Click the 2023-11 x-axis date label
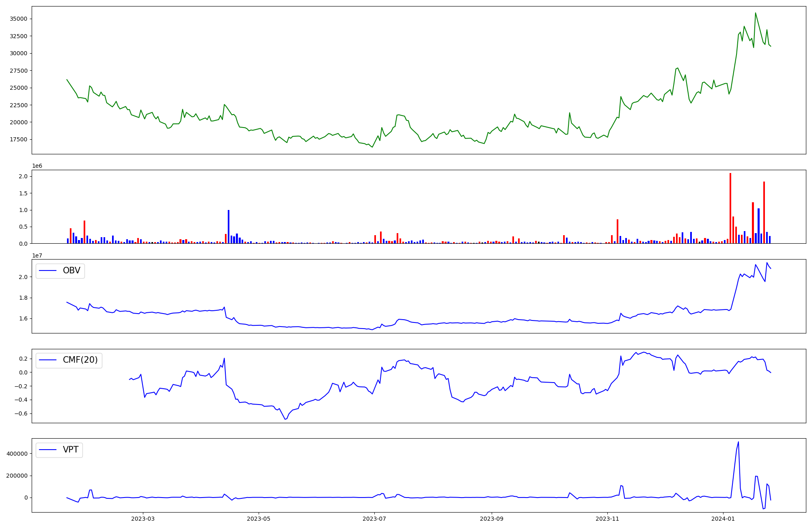 (607, 519)
